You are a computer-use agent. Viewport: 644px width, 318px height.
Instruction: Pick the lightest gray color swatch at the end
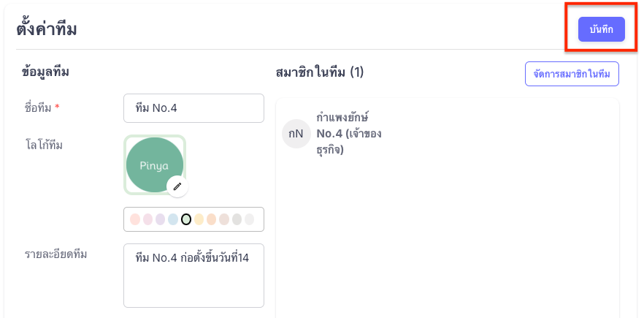[250, 219]
